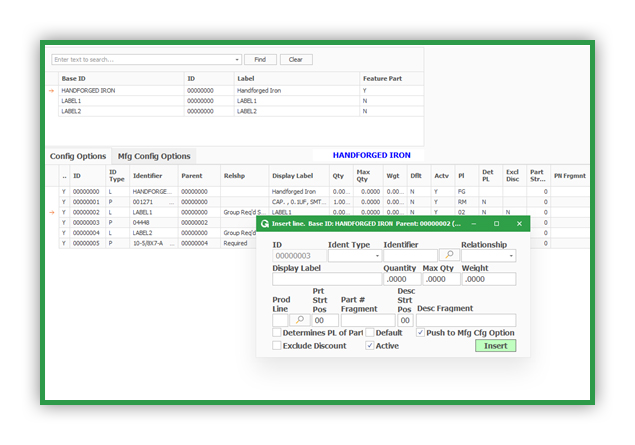Click the Label column header in top grid
The height and width of the screenshot is (445, 635).
point(296,79)
